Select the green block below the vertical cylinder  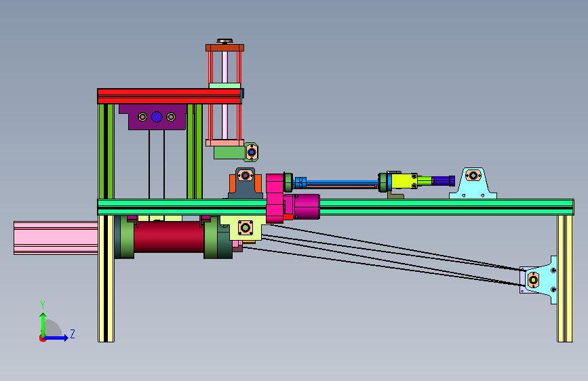[x=229, y=153]
